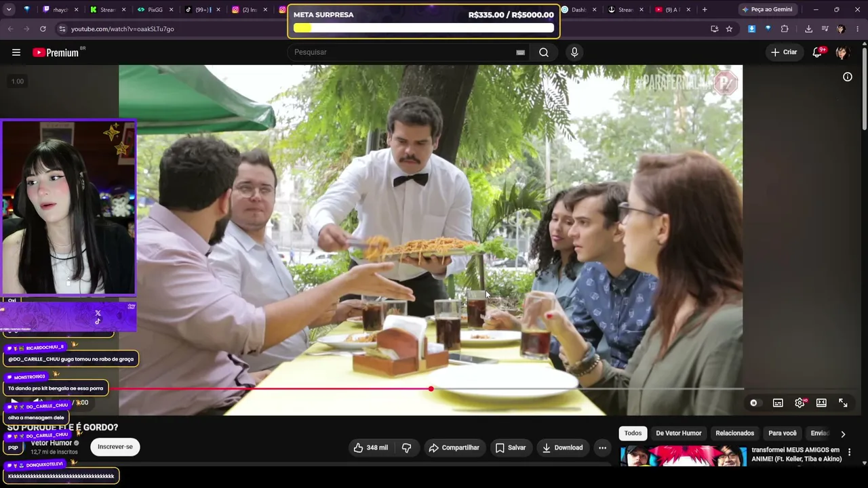Start voice search with microphone icon
The image size is (868, 488).
click(574, 52)
